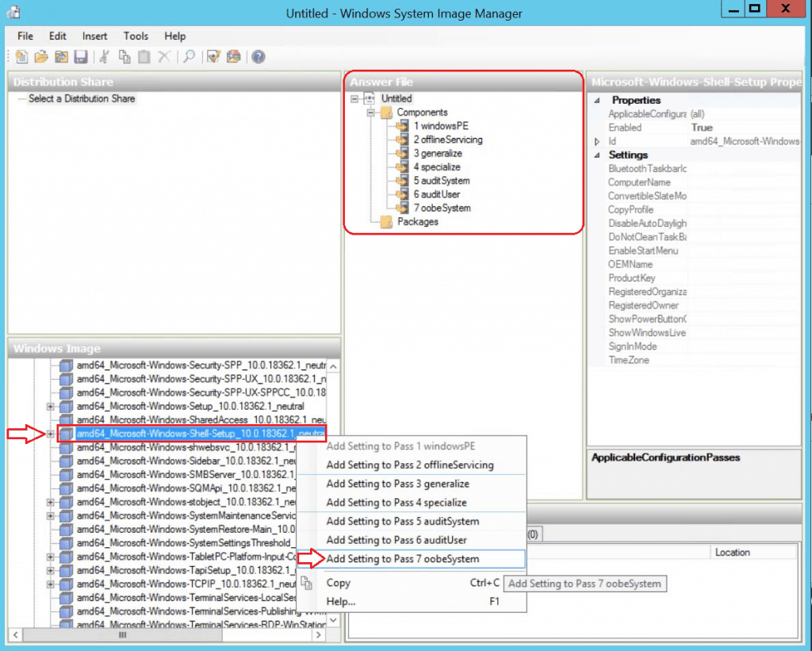This screenshot has height=651, width=812.
Task: Click the Cut scissors toolbar icon
Action: 104,56
